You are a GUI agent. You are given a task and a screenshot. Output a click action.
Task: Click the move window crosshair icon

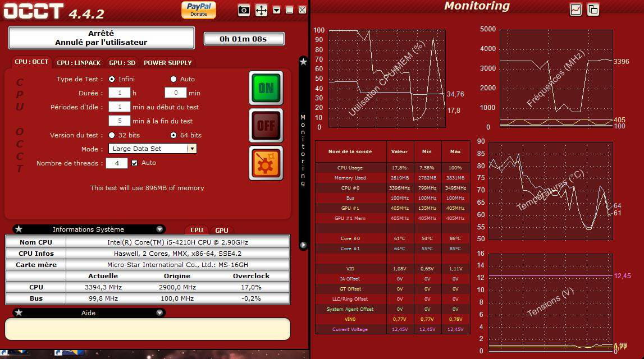[x=261, y=10]
